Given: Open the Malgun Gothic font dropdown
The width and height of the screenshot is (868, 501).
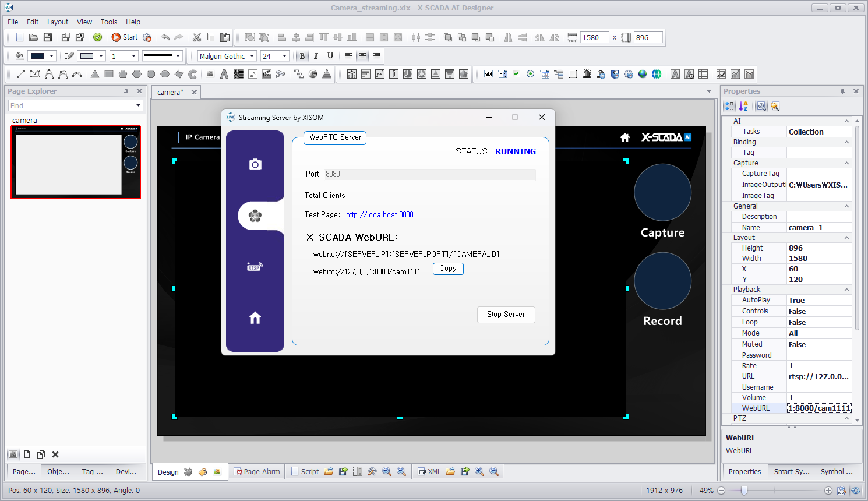Looking at the screenshot, I should 252,56.
